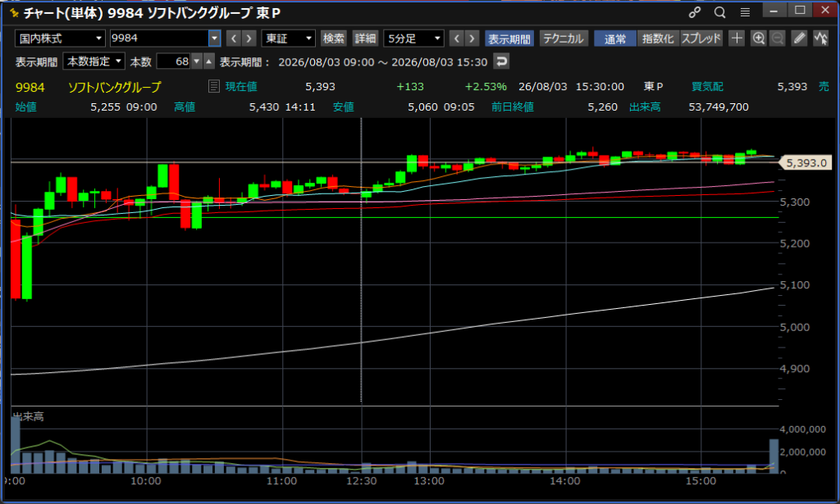This screenshot has width=840, height=504.
Task: Click the link chain icon in title bar
Action: pyautogui.click(x=695, y=11)
